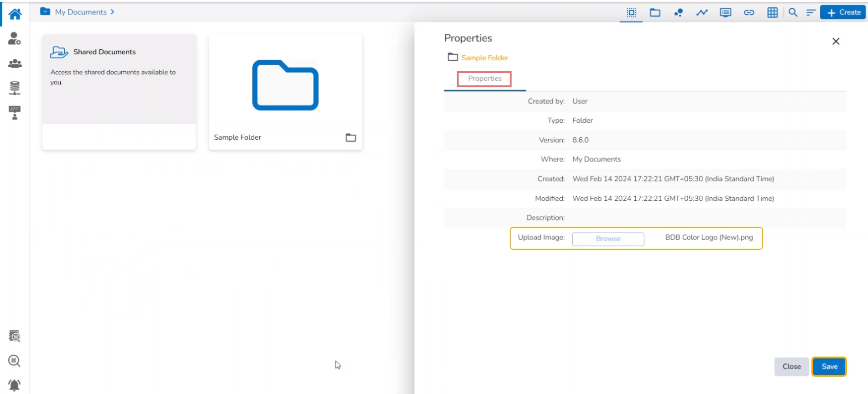868x394 pixels.
Task: Open the user settings sidebar icon
Action: 15,39
